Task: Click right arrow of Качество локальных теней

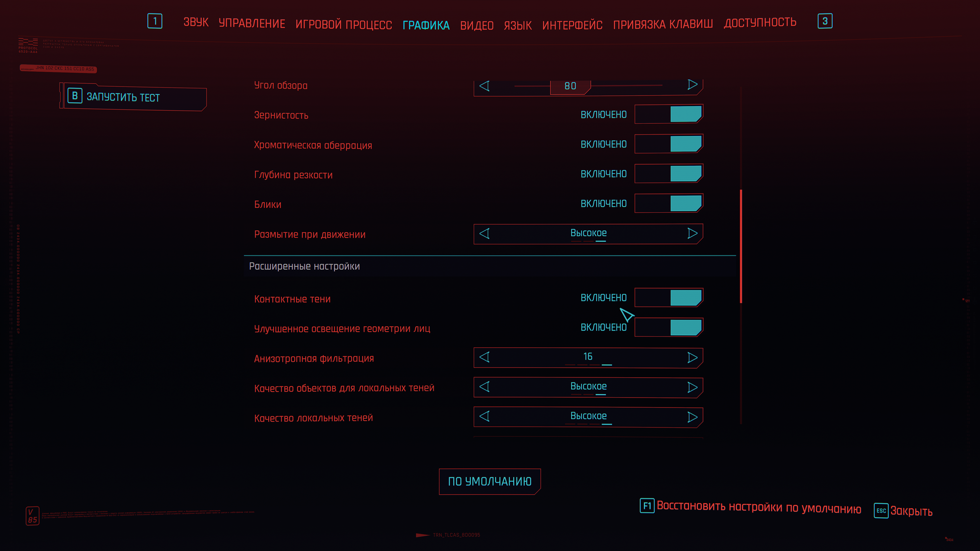Action: point(692,417)
